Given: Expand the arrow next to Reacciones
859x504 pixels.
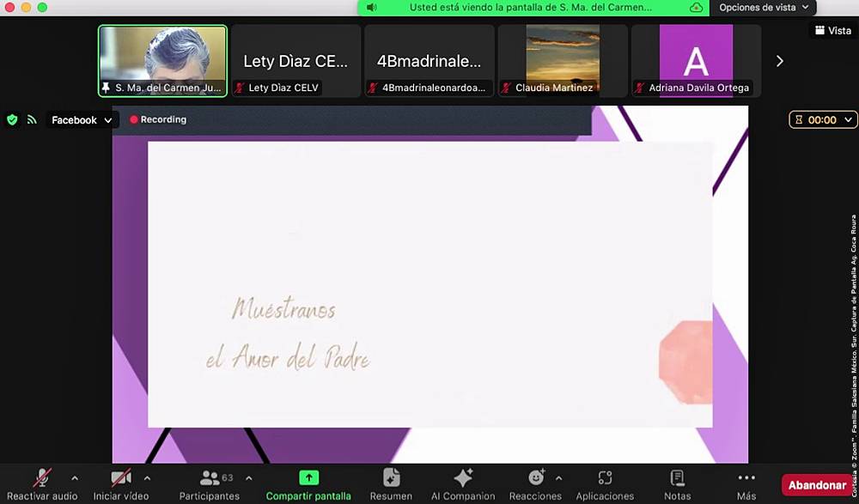Looking at the screenshot, I should pos(558,478).
